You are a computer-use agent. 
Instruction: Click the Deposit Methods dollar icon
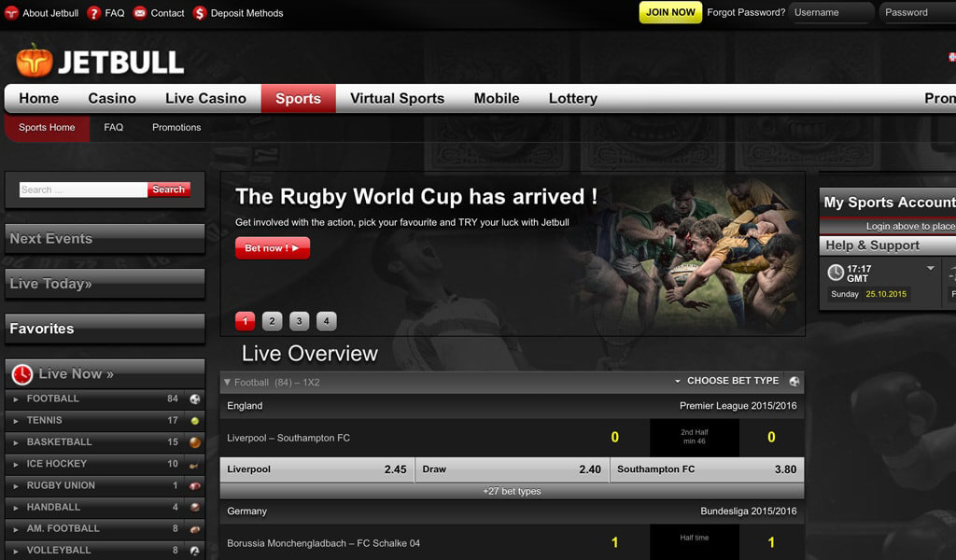tap(200, 13)
